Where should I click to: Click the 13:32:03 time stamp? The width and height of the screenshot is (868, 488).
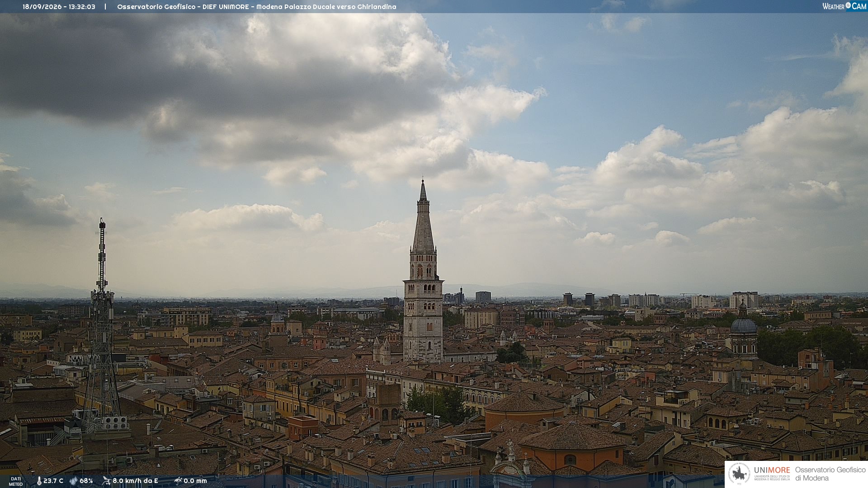[82, 7]
